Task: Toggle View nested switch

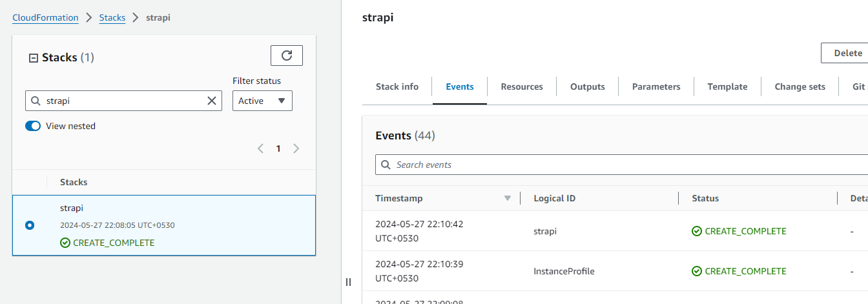Action: (x=33, y=126)
